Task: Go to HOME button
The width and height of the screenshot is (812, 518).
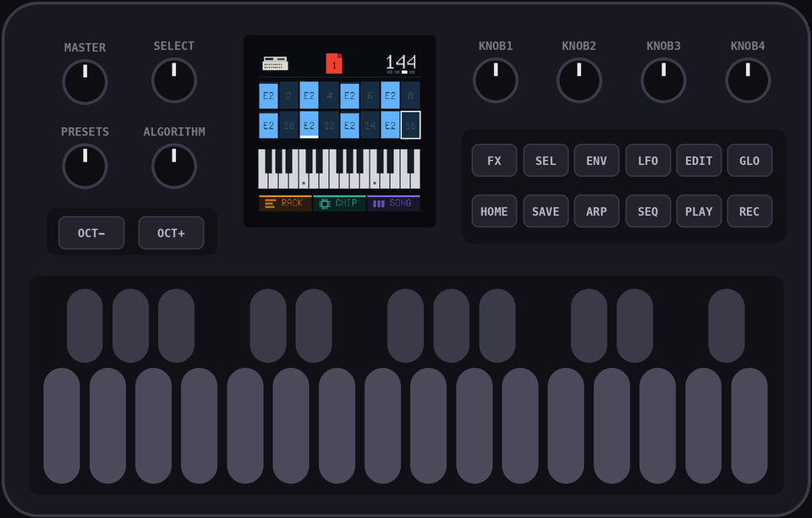Action: [x=494, y=212]
